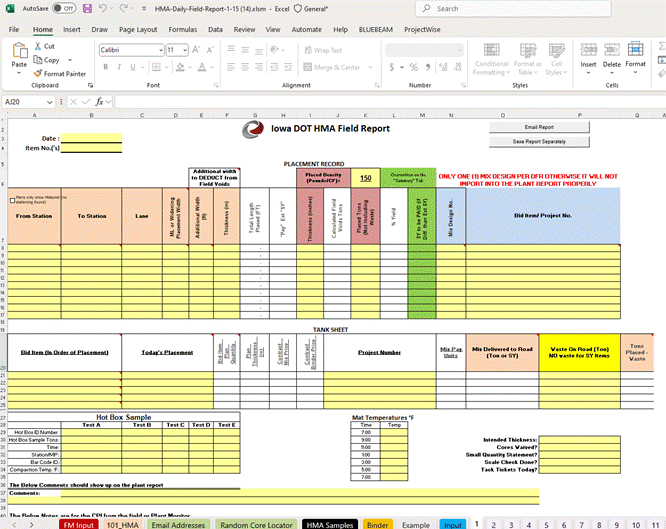
Task: Open the File menu
Action: [x=14, y=29]
